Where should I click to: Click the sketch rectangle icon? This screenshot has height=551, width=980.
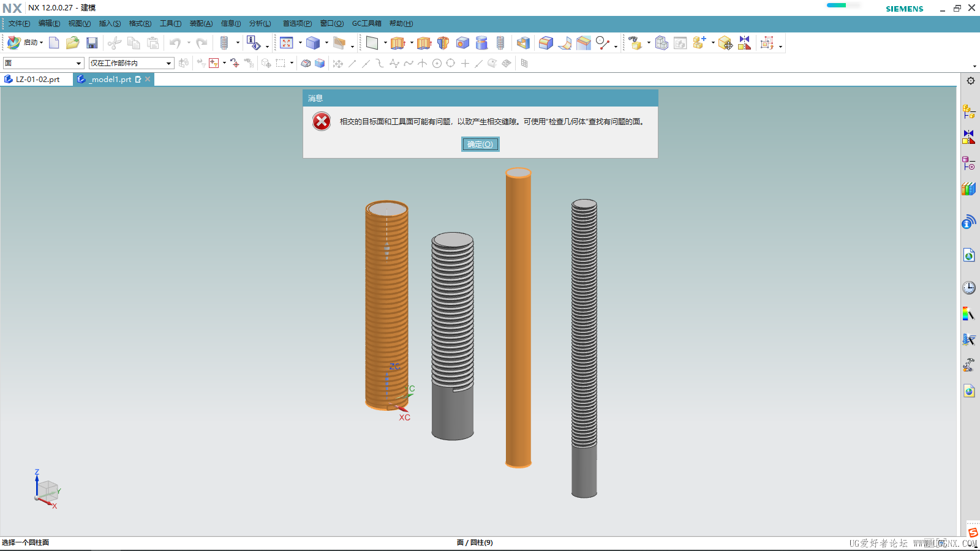tap(372, 43)
